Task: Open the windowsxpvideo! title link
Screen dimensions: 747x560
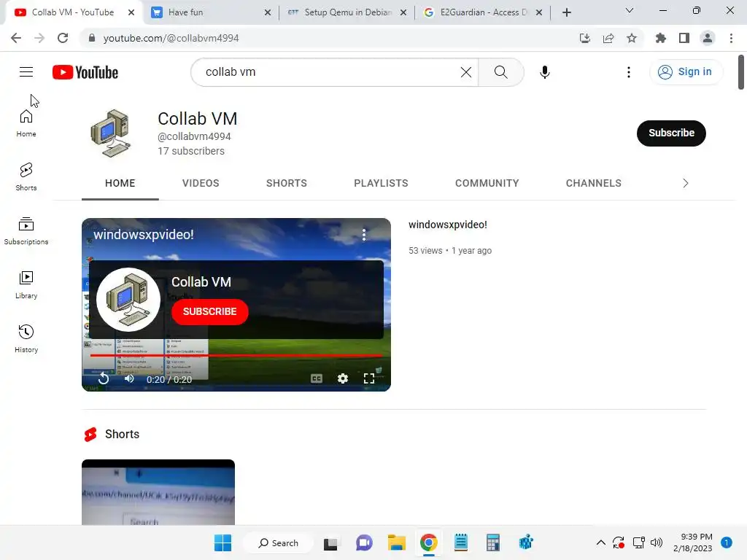Action: (448, 225)
